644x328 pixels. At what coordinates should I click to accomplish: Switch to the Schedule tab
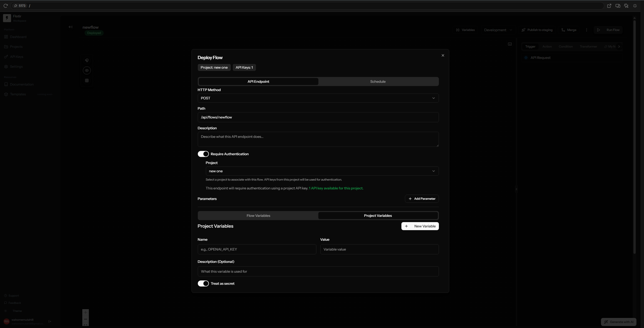pyautogui.click(x=378, y=81)
